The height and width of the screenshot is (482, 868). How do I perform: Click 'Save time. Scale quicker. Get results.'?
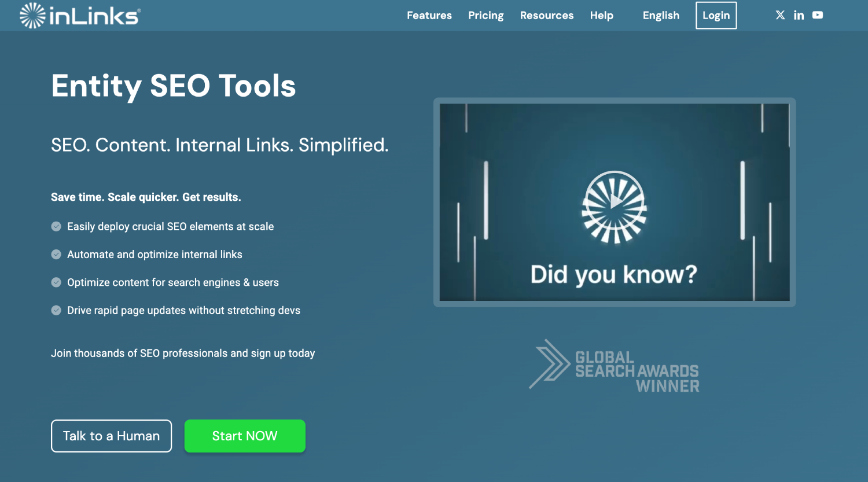[x=146, y=197]
